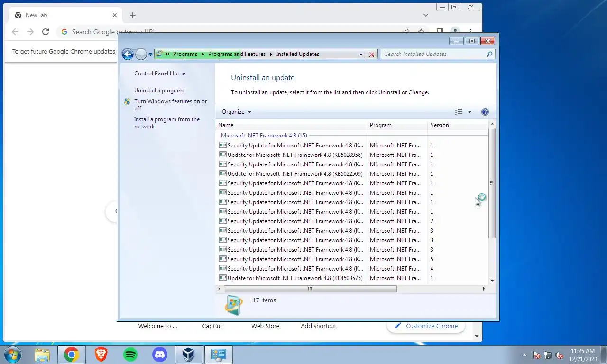The image size is (607, 364).
Task: Click Add shortcut in Chrome new tab
Action: [x=318, y=326]
